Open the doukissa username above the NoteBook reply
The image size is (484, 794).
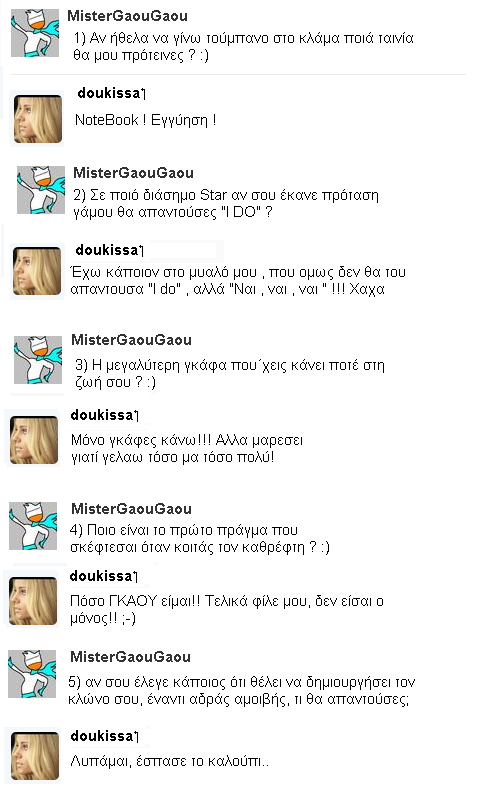click(x=108, y=93)
